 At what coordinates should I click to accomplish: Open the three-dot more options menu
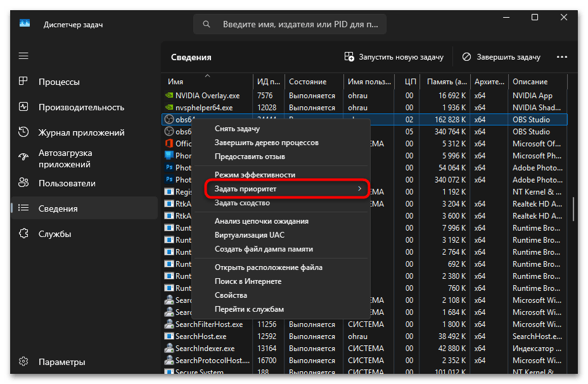click(562, 57)
